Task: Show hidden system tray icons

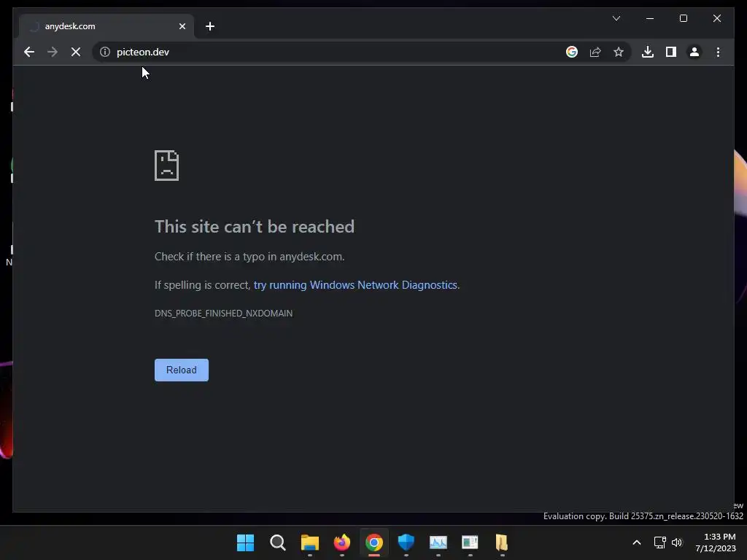Action: [636, 542]
